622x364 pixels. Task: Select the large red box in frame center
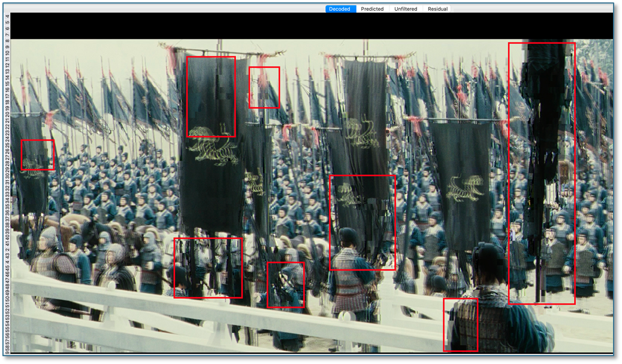click(x=363, y=222)
